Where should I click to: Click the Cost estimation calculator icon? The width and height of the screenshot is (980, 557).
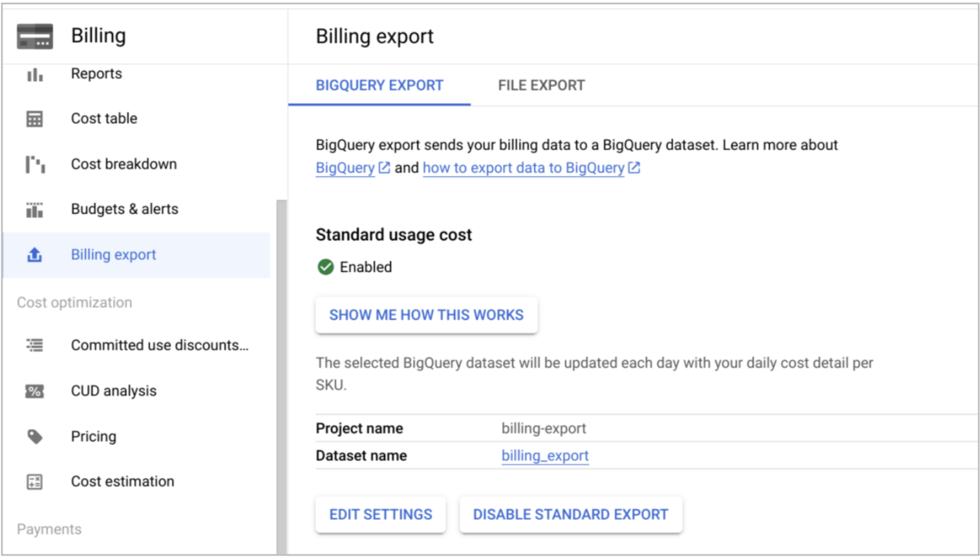coord(35,482)
